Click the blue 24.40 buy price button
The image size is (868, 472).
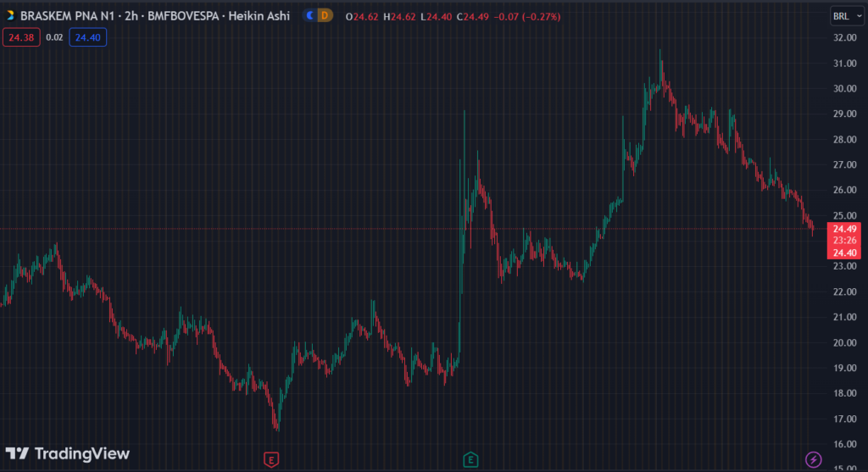[x=88, y=37]
